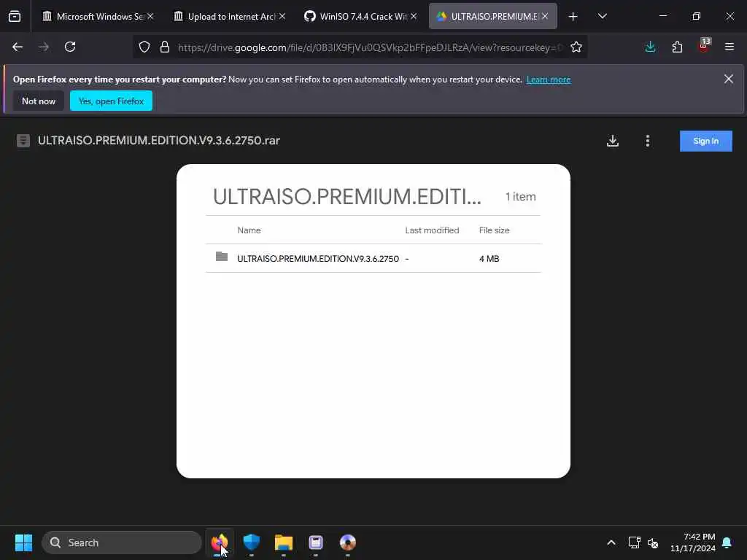Click the File size column header
The image size is (747, 560).
[x=494, y=230]
